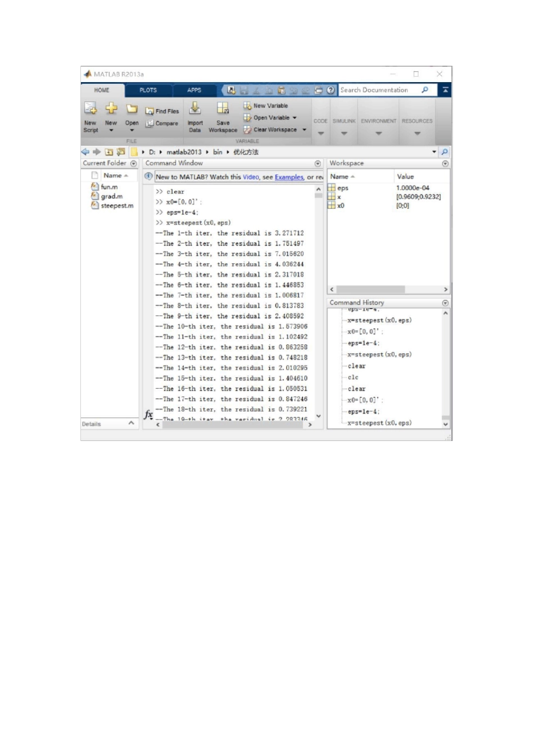Screen dimensions: 534x756
Task: Click the undo icon in quick access toolbar
Action: pyautogui.click(x=293, y=90)
